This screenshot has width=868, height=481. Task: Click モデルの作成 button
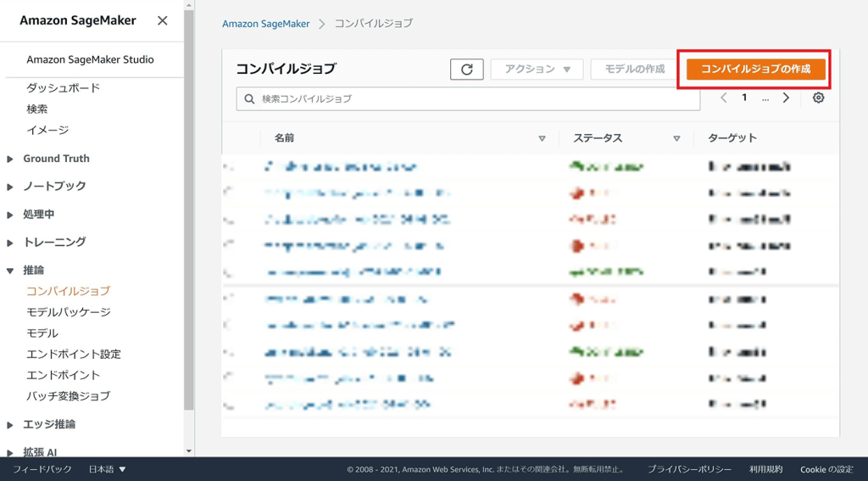634,70
